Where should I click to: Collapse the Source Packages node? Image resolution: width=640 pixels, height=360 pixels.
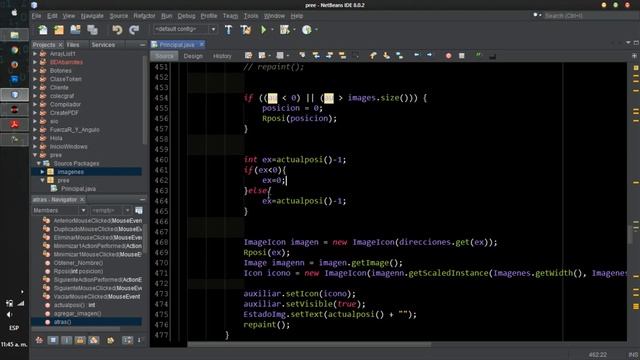[39, 163]
